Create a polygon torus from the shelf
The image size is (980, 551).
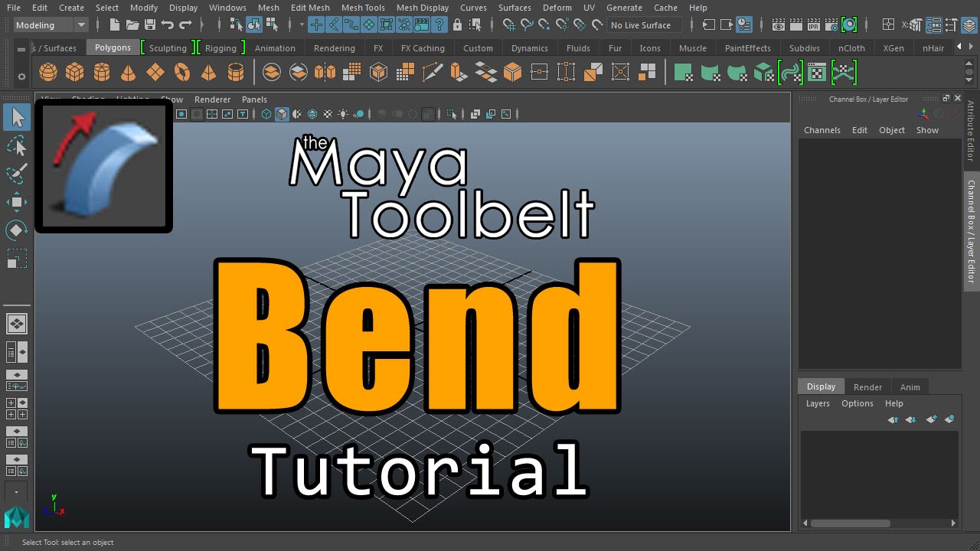[x=182, y=73]
